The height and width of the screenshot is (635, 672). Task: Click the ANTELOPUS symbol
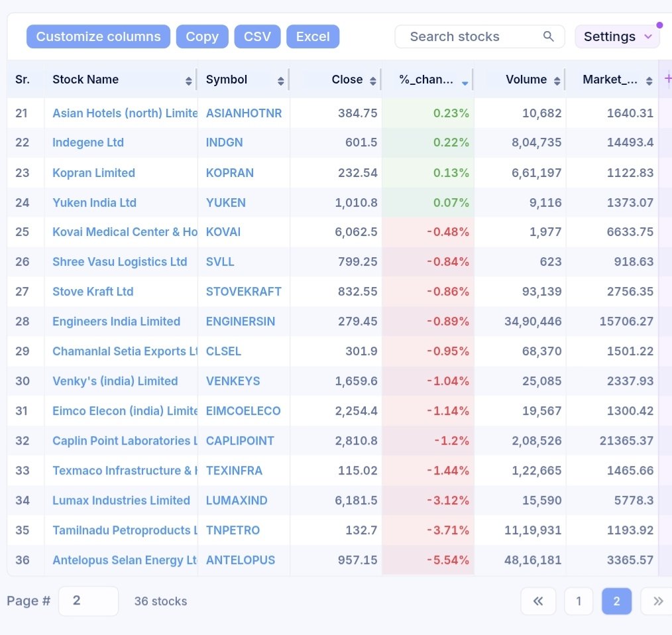click(241, 560)
